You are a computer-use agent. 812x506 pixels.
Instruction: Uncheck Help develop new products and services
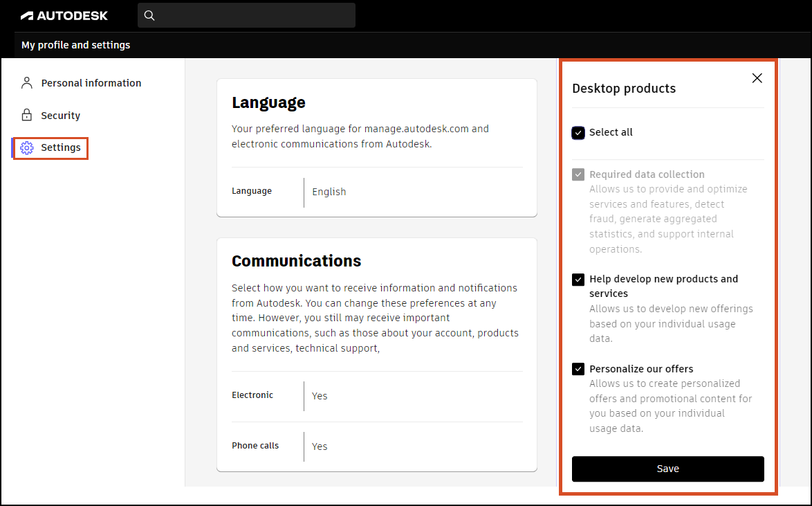pyautogui.click(x=578, y=280)
